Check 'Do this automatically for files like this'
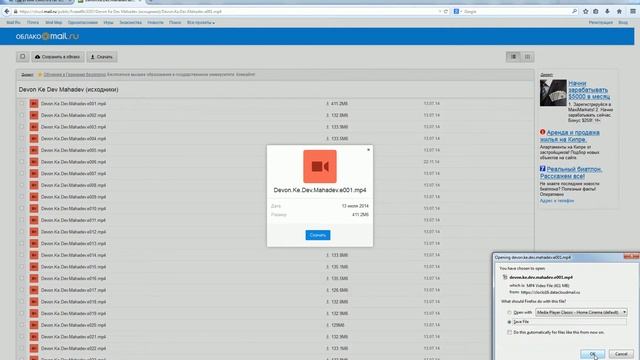The image size is (640, 360). point(509,333)
